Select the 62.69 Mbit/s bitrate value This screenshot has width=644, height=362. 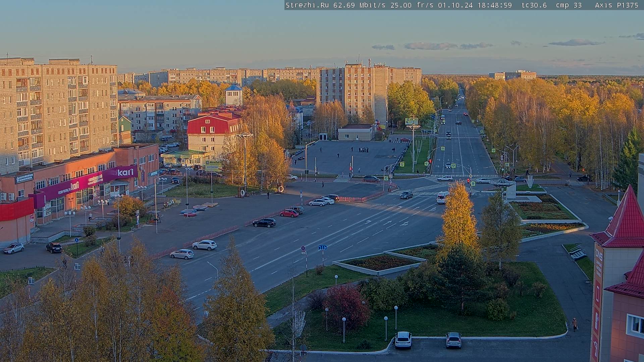point(360,5)
